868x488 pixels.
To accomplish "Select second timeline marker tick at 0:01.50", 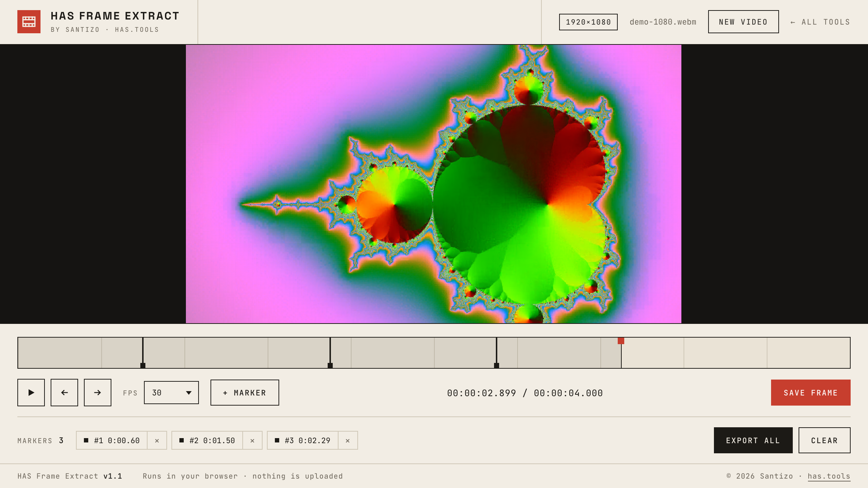I will tap(330, 353).
